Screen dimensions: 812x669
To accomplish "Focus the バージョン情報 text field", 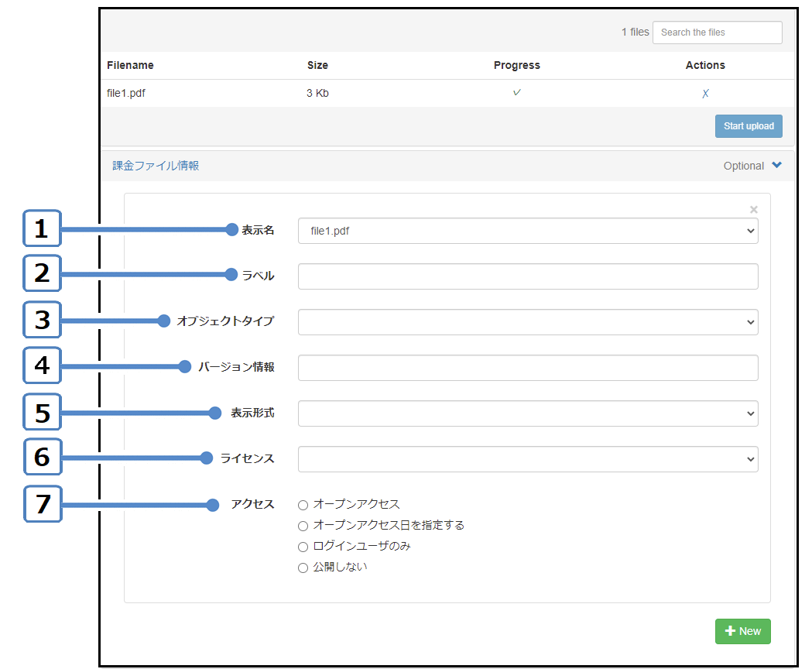I will click(x=527, y=368).
